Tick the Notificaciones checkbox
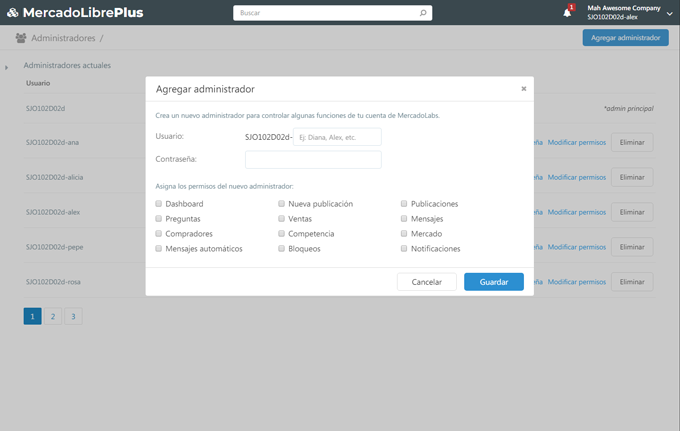This screenshot has height=431, width=680. coord(404,249)
